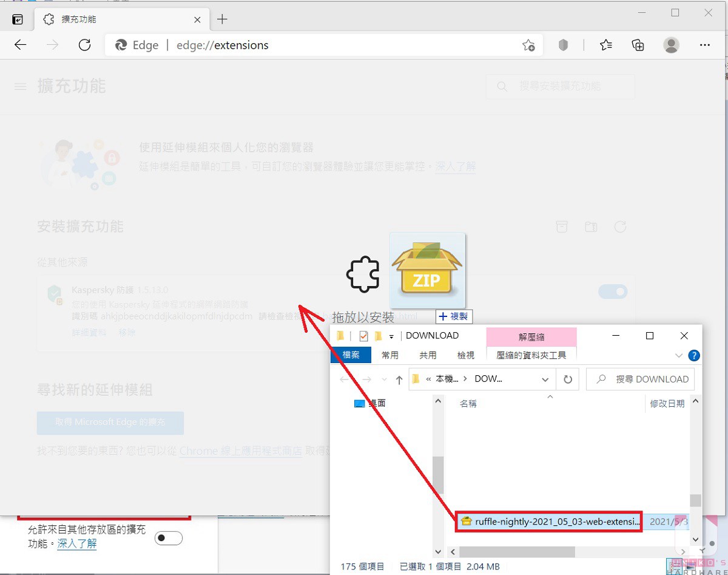Open the 壓縮的資料夾工具 tab

click(x=531, y=355)
